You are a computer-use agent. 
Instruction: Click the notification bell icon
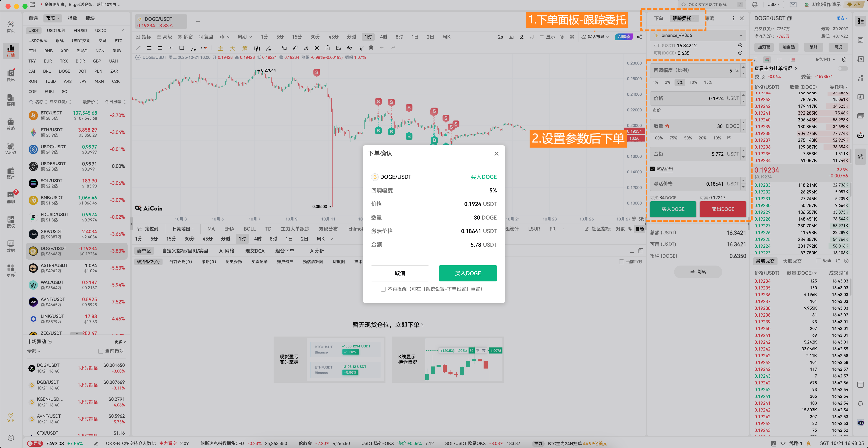click(x=754, y=5)
